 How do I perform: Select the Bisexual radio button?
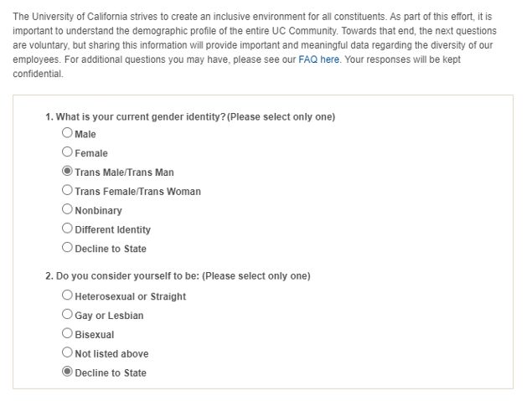click(67, 333)
